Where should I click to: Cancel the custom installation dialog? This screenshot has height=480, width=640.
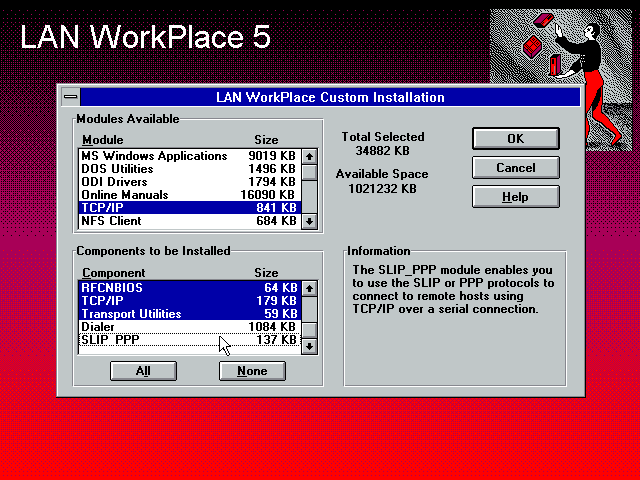point(515,168)
